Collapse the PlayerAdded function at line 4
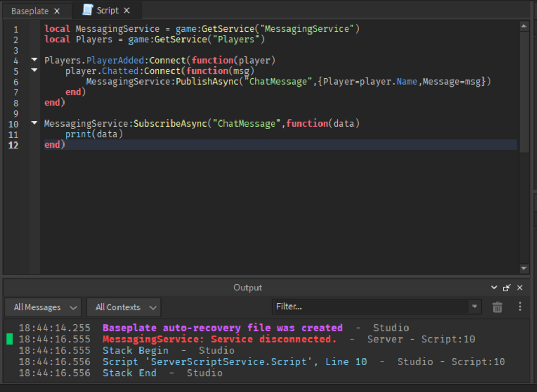 (x=35, y=60)
